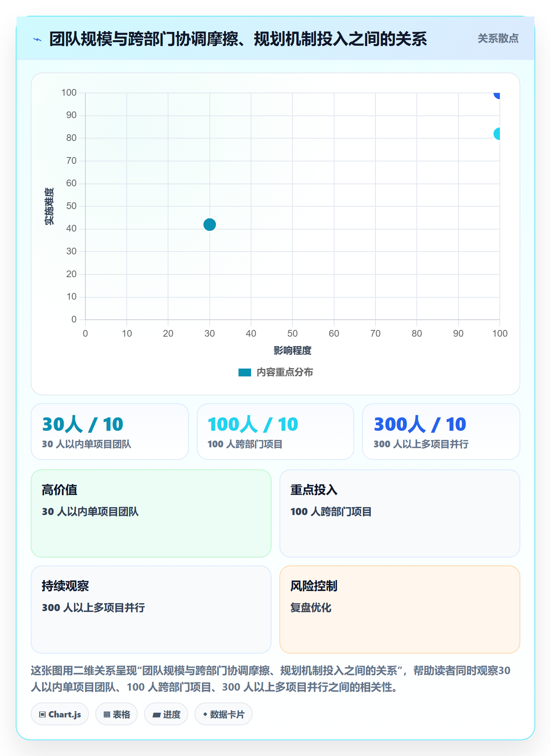
Task: Click the y-axis tick label 70
Action: (x=71, y=161)
